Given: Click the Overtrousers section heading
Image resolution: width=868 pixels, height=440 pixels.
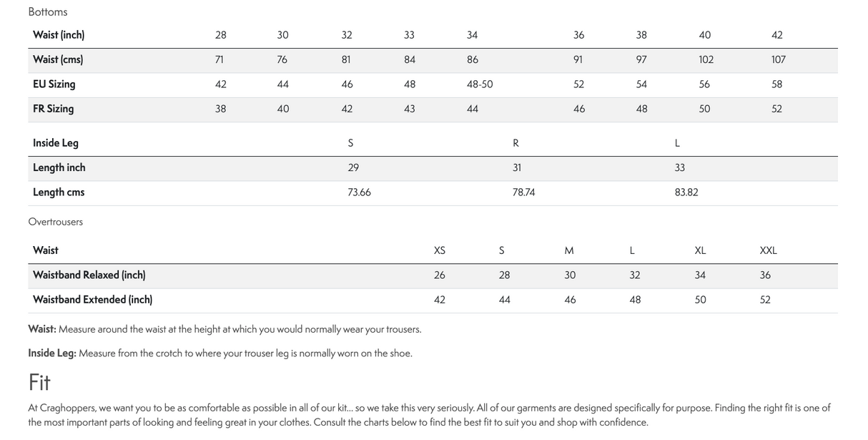Looking at the screenshot, I should click(56, 222).
